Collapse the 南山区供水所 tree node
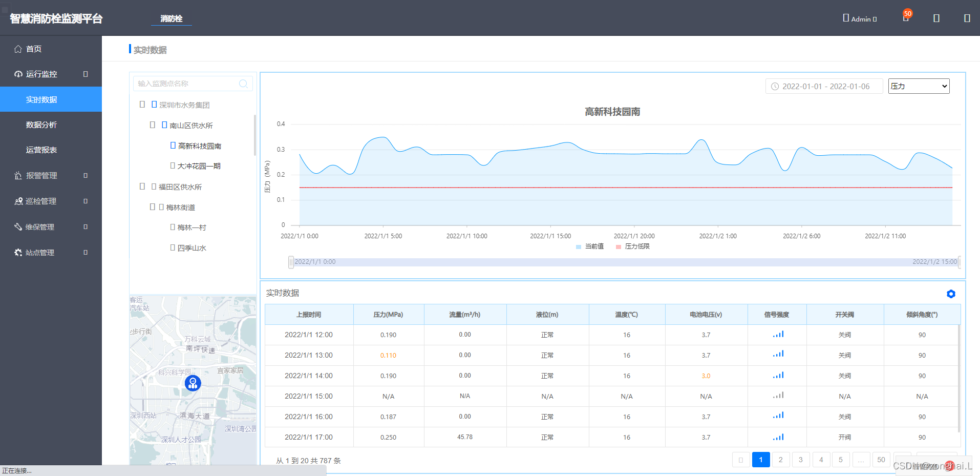Screen dimensions: 980x476 [153, 125]
